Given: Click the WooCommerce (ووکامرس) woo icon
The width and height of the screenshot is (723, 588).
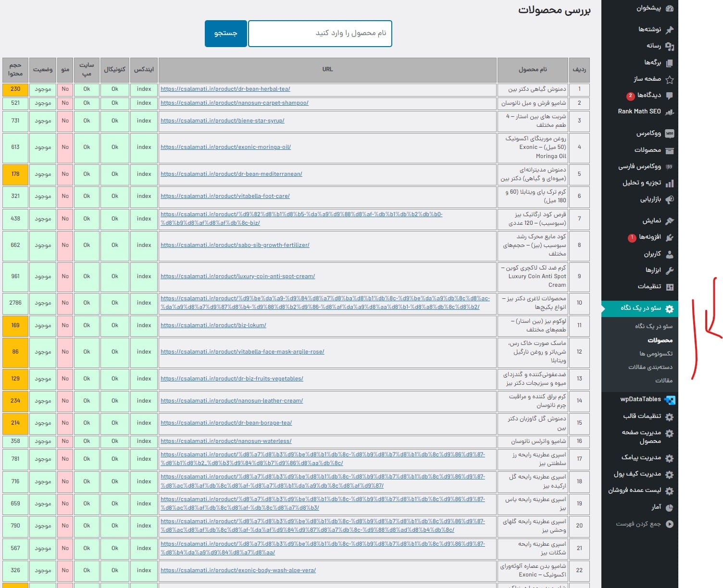Looking at the screenshot, I should tap(669, 134).
